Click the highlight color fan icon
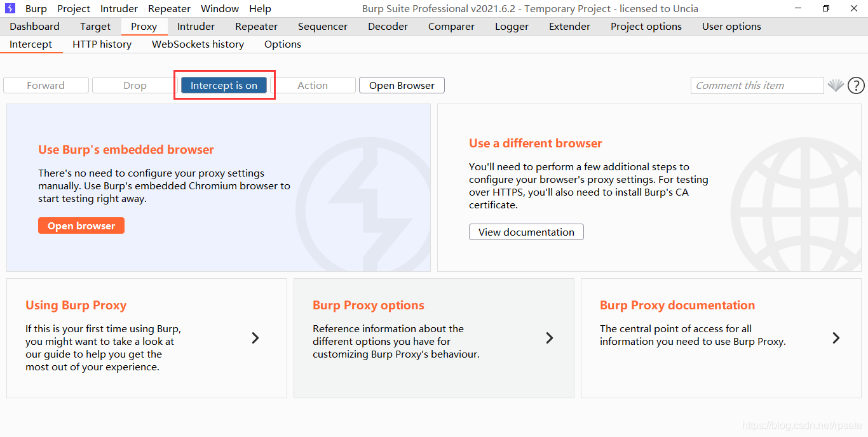This screenshot has height=437, width=868. (x=836, y=85)
